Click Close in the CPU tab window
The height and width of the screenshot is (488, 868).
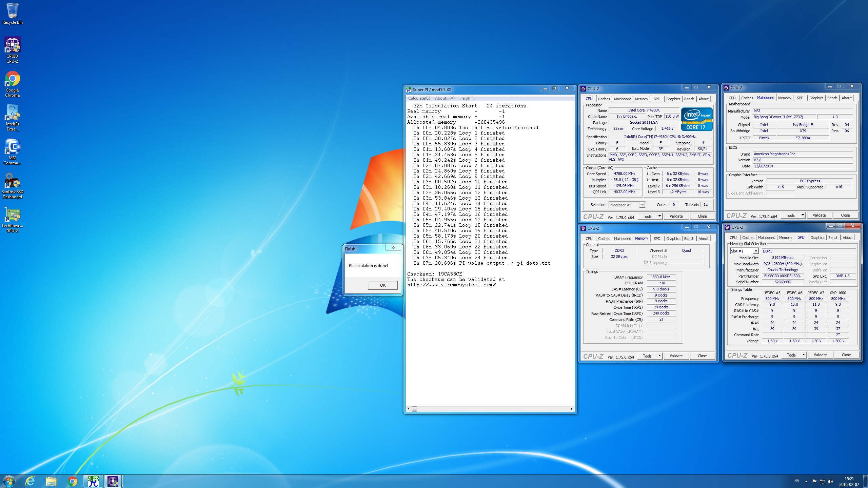702,216
